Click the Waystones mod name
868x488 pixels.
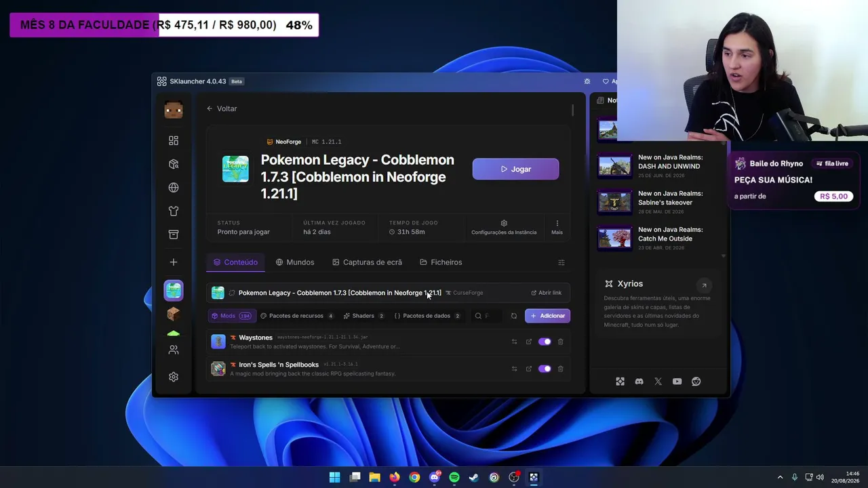256,338
